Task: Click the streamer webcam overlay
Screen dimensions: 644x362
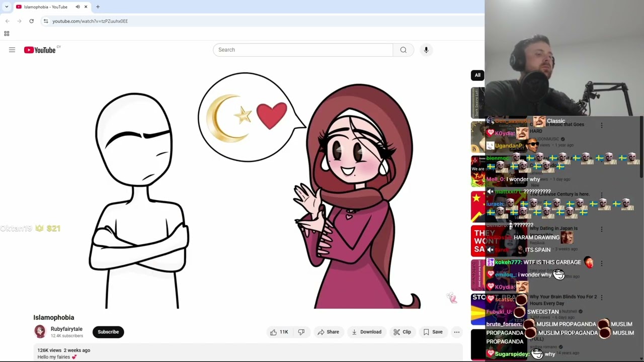Action: (x=565, y=58)
